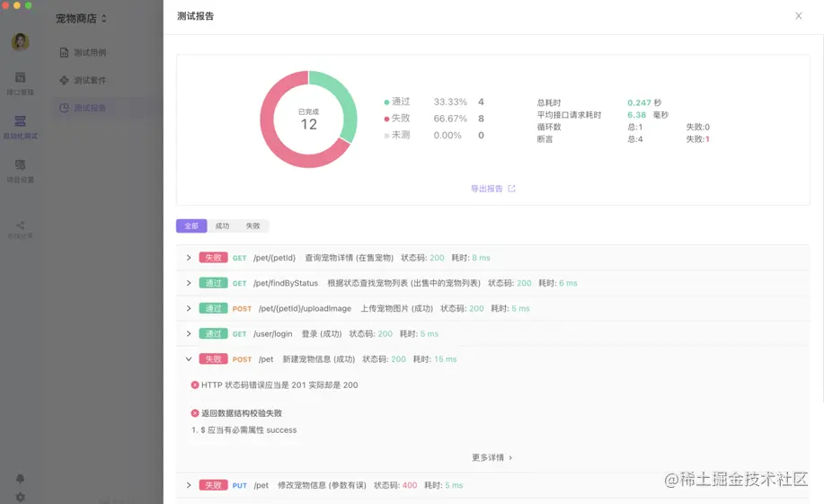Click the red error icon beside 返回数据结构校验失败
Image resolution: width=824 pixels, height=504 pixels.
coord(195,413)
